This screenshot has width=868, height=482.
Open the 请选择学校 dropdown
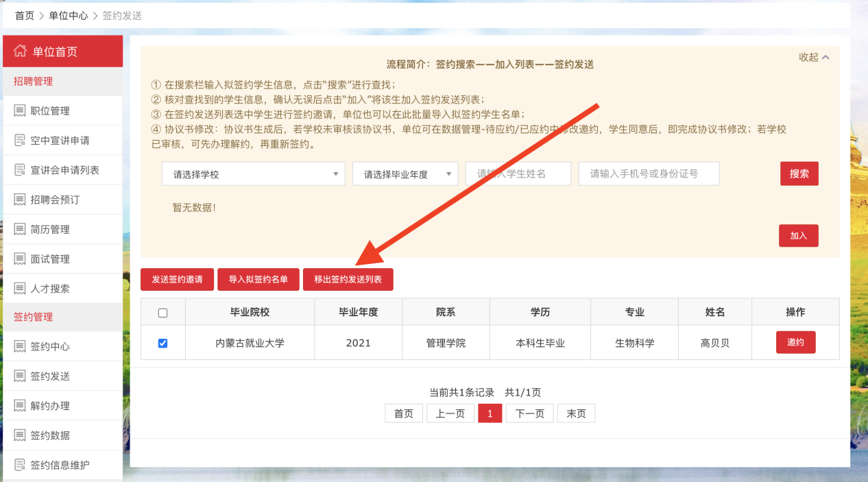point(253,174)
